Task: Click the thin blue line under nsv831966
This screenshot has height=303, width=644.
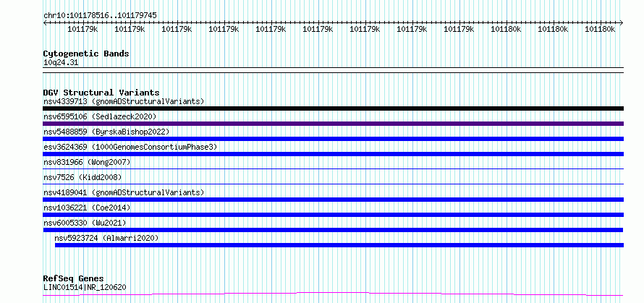Action: pyautogui.click(x=333, y=168)
